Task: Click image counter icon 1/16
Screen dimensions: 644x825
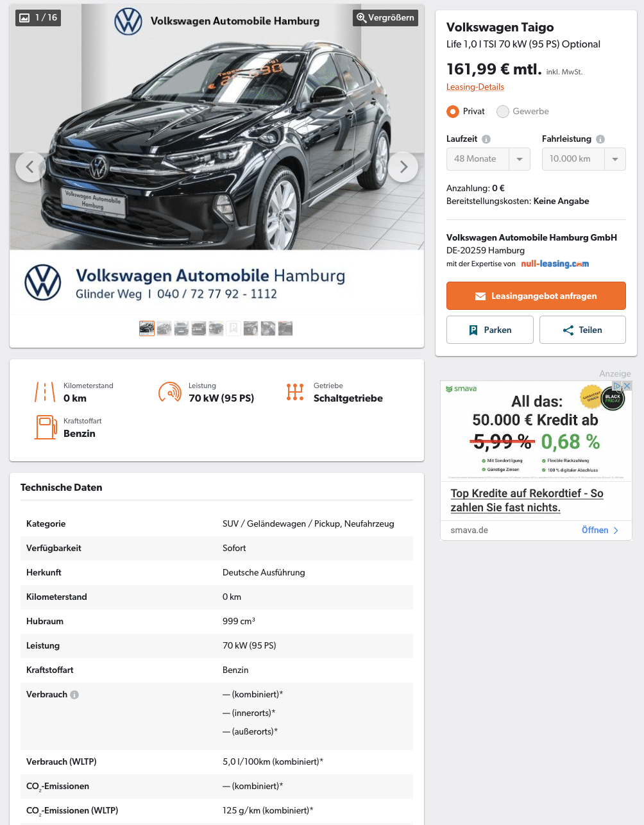Action: click(25, 18)
